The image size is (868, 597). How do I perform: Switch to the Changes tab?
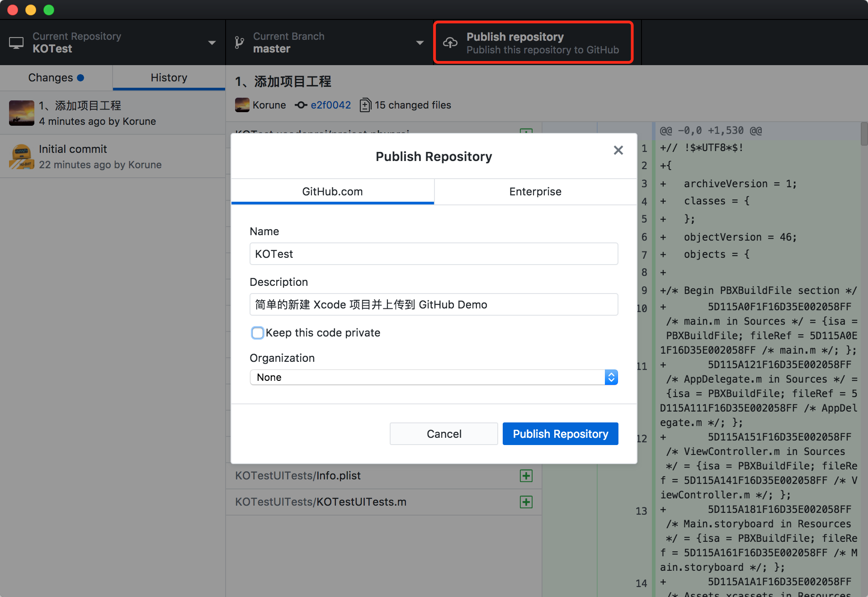click(56, 78)
